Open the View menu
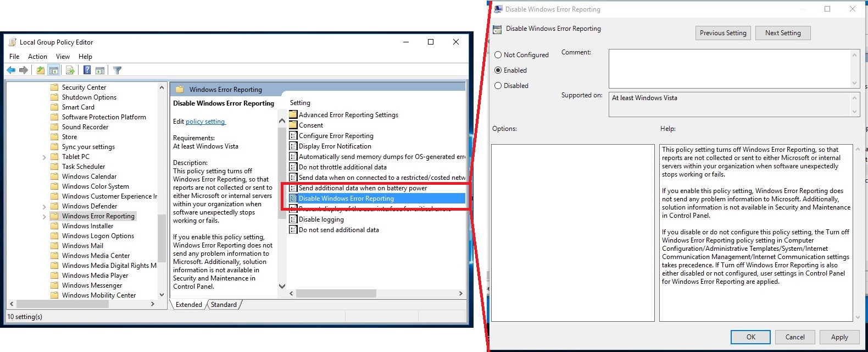 (x=63, y=57)
